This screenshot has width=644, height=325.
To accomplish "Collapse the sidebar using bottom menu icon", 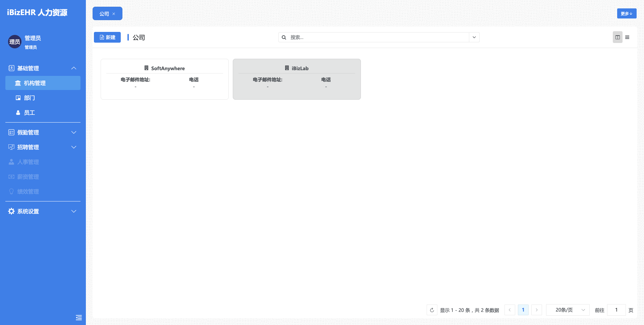I will [x=79, y=318].
